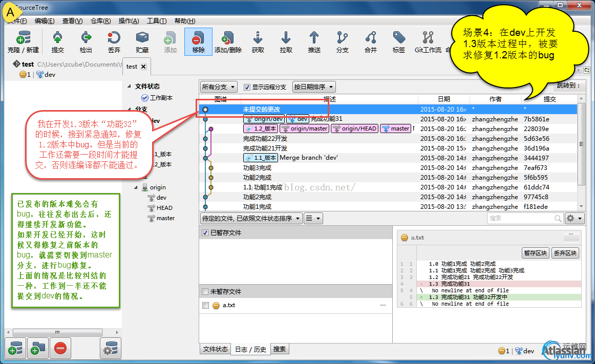Switch to the Search (搜索) bottom tab

coord(280,349)
